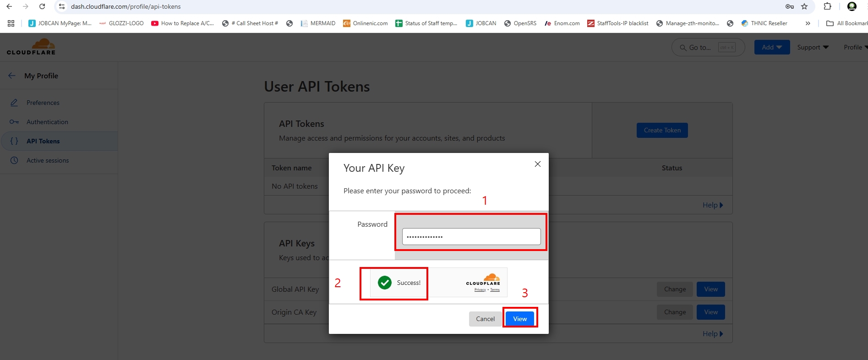Expand Help under API Keys table
The width and height of the screenshot is (868, 360).
click(x=713, y=334)
